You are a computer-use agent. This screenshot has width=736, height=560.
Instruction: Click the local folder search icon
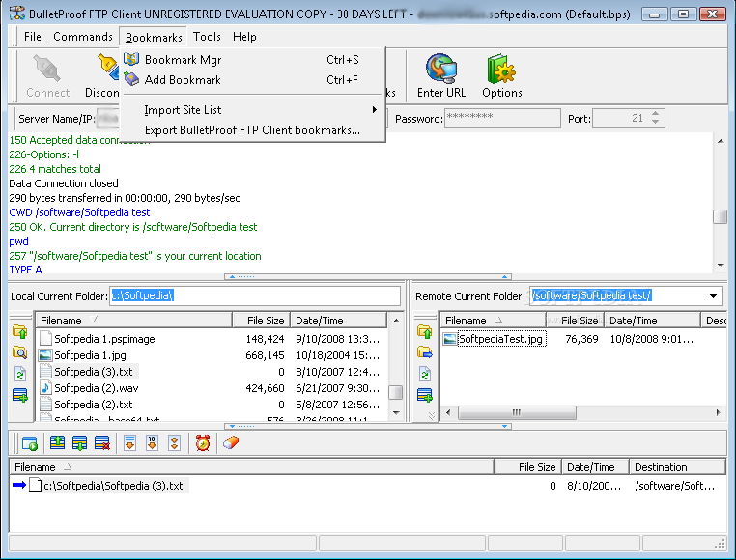tap(19, 352)
